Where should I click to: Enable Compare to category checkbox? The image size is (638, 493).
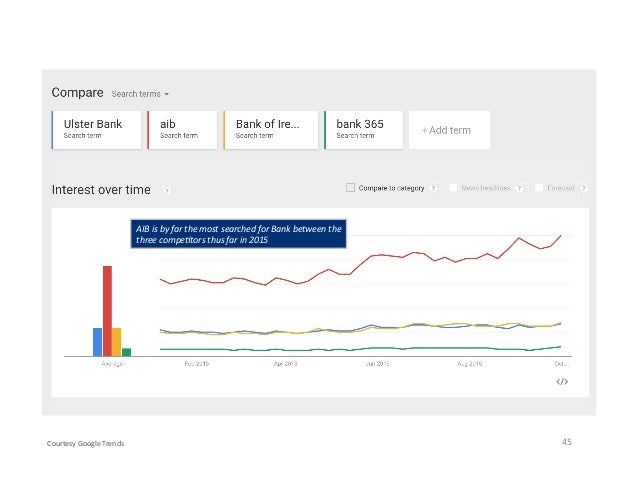tap(350, 187)
